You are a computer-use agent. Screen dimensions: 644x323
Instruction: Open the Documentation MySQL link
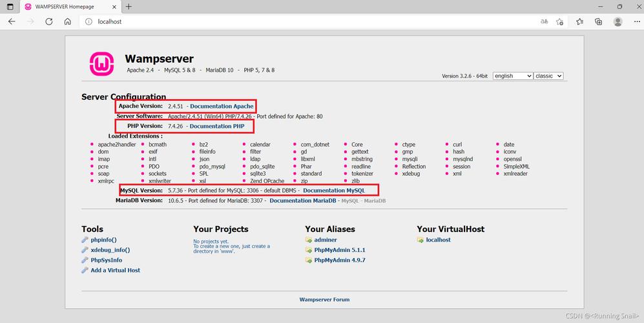click(334, 191)
